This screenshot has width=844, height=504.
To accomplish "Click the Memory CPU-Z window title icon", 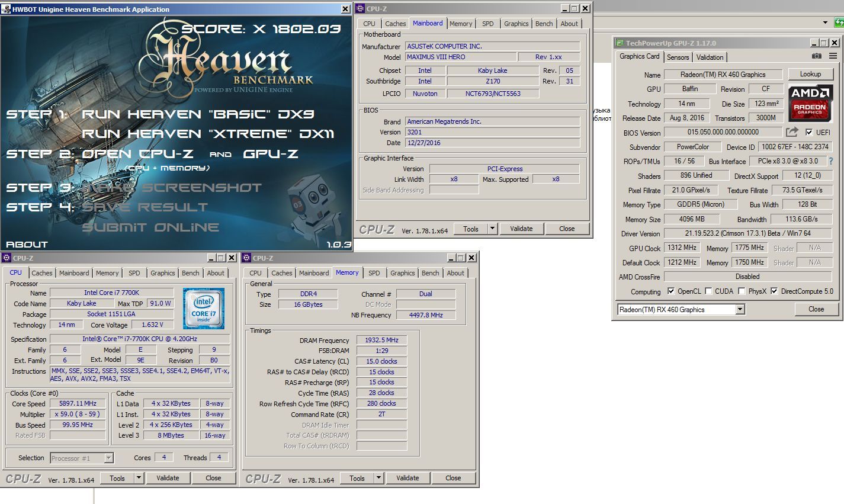I will point(247,258).
